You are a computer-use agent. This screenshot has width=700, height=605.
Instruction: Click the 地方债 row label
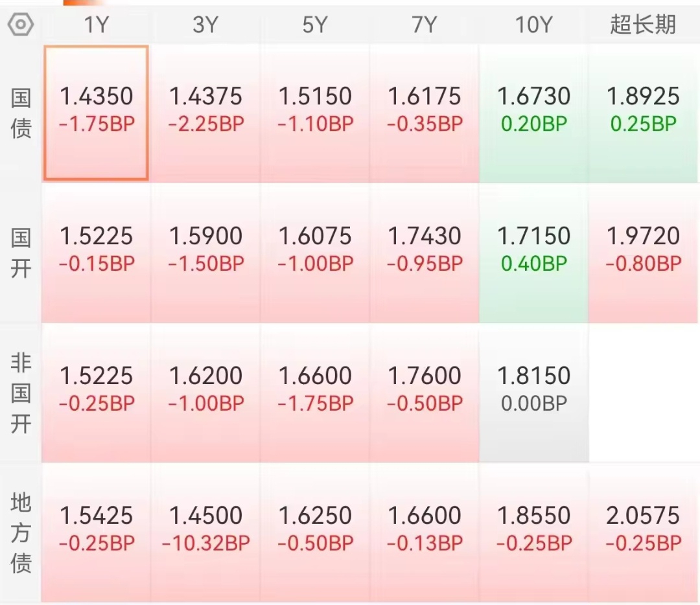click(21, 532)
